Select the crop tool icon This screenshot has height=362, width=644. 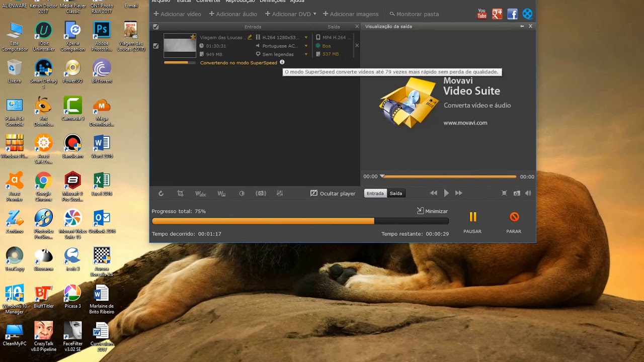(x=181, y=194)
